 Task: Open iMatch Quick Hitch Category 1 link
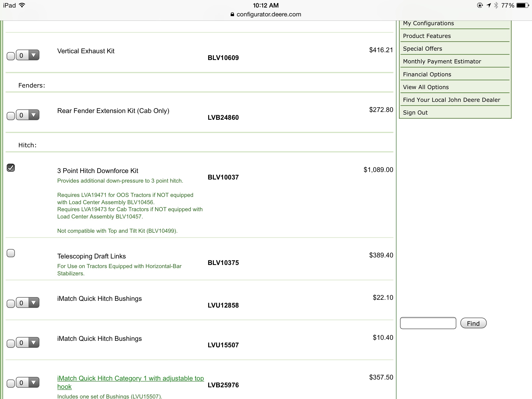coord(130,379)
